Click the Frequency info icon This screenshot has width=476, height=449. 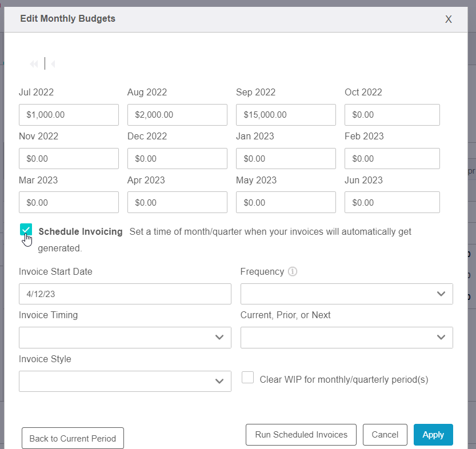click(293, 272)
